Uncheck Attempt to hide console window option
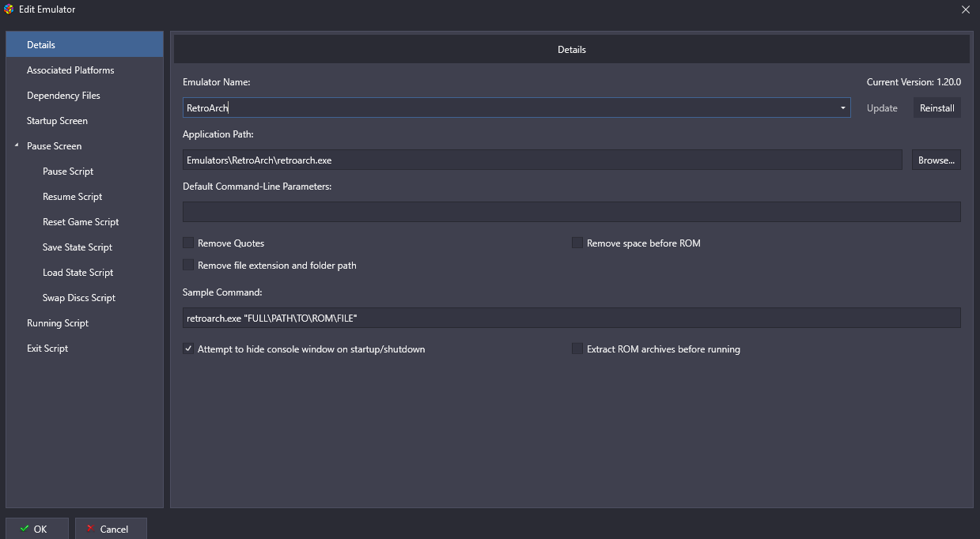This screenshot has height=539, width=980. click(188, 349)
